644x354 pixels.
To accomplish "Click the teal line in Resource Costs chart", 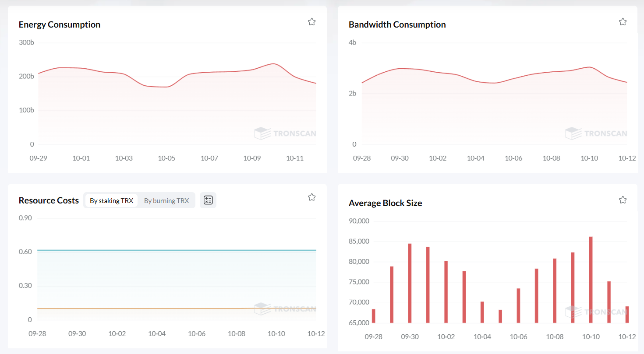I will click(175, 250).
